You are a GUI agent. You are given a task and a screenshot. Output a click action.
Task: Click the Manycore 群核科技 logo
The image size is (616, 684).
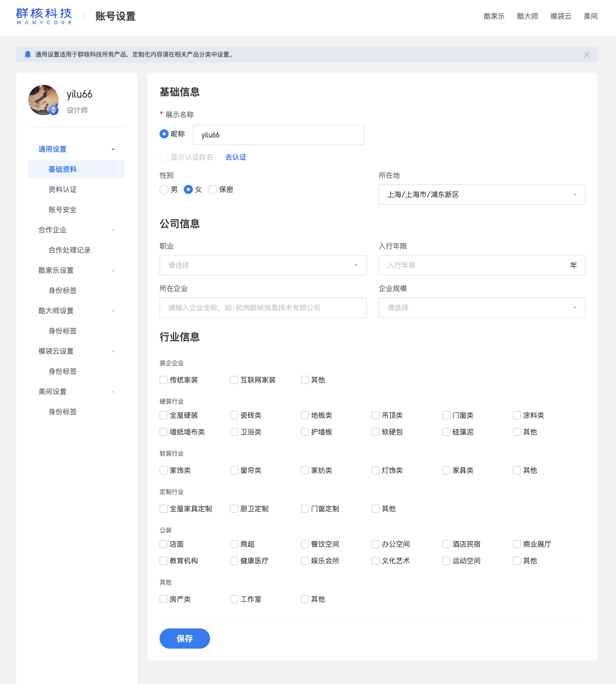44,16
